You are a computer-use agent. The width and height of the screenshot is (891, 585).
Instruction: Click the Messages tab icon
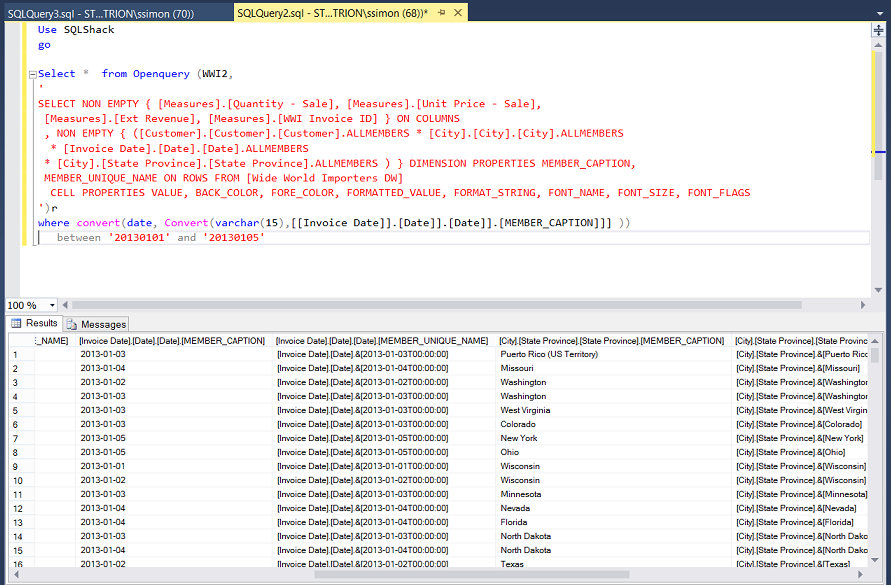coord(72,324)
